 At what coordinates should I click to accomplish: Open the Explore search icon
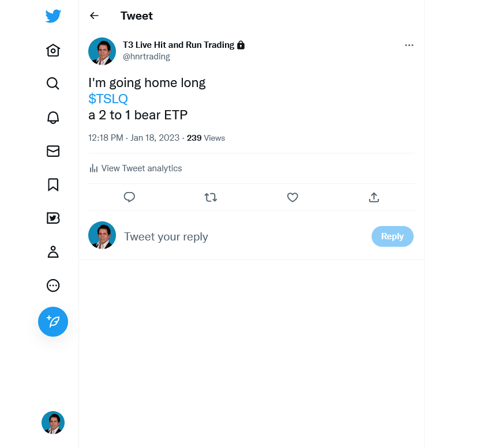pos(53,84)
